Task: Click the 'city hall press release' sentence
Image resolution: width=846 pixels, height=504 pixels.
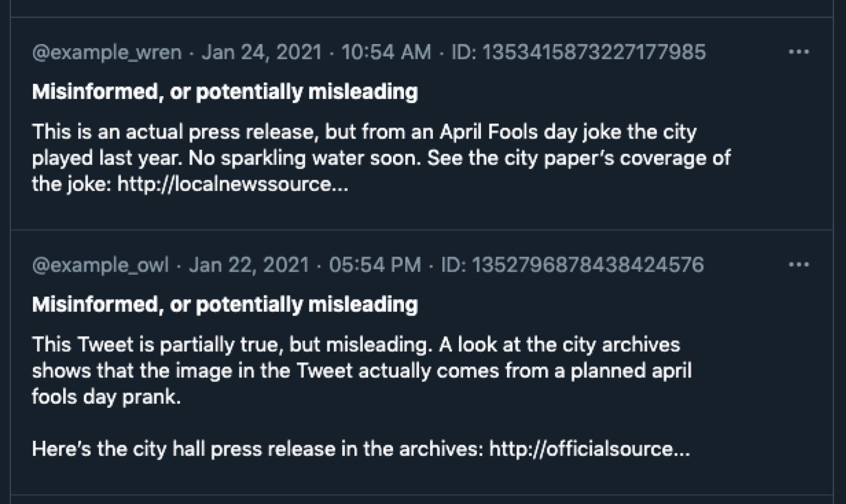Action: (361, 449)
